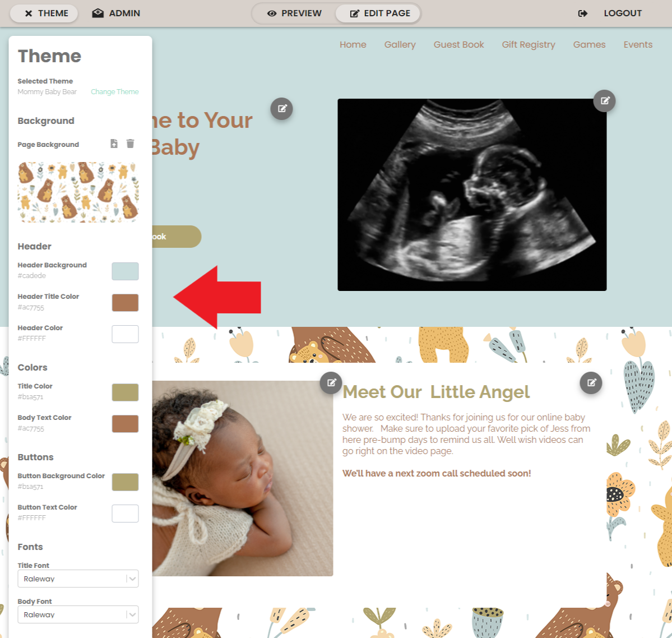Expand the Body Font dropdown
The width and height of the screenshot is (672, 638).
coord(78,614)
